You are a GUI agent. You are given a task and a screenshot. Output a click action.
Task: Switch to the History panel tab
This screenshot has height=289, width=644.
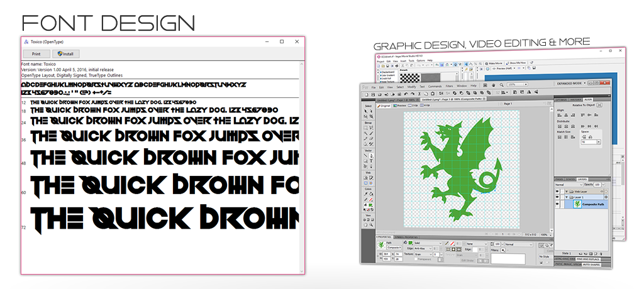[x=575, y=100]
